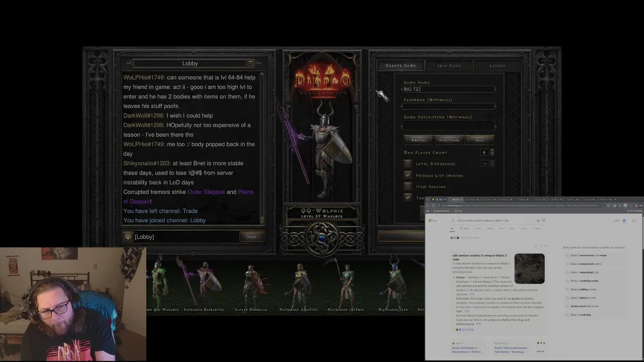Click the blue gem emblem below character
The height and width of the screenshot is (362, 644).
(322, 238)
